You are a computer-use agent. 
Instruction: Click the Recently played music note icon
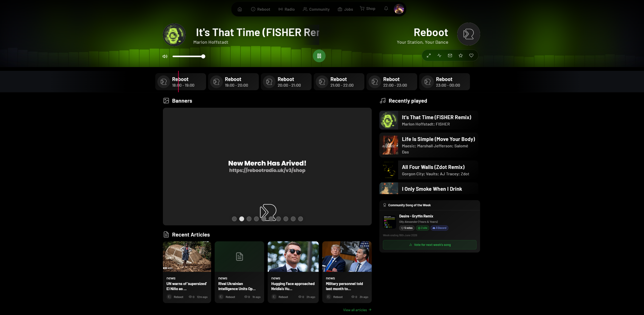383,101
